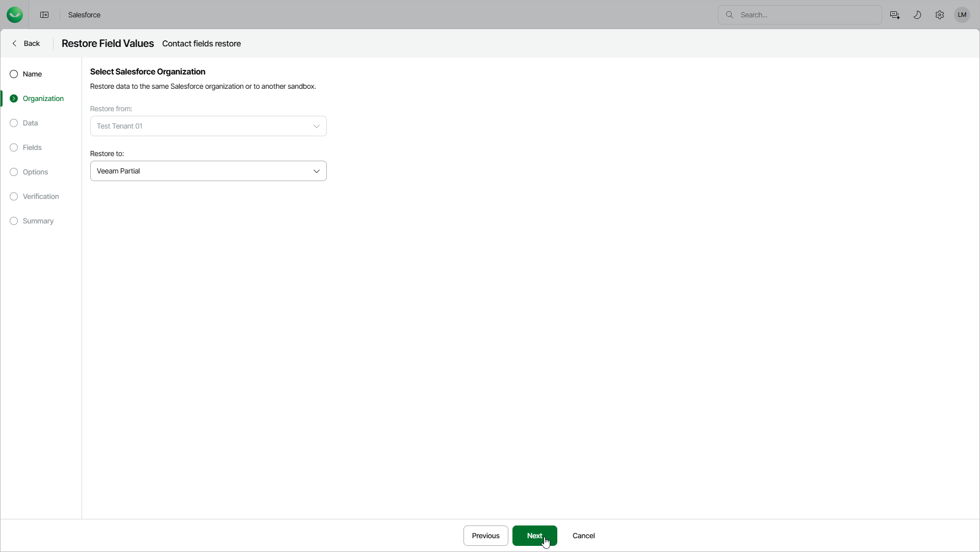Click the Next button
Screen dimensions: 980x552
[534, 536]
